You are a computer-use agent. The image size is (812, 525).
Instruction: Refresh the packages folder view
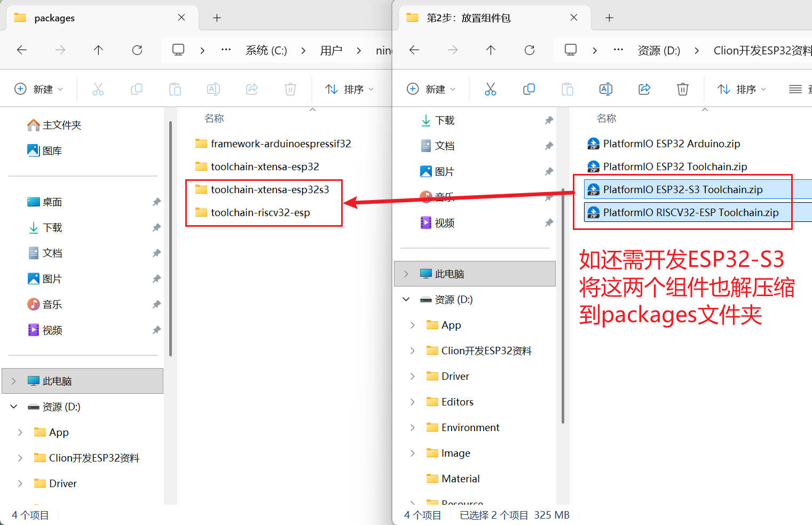click(137, 50)
